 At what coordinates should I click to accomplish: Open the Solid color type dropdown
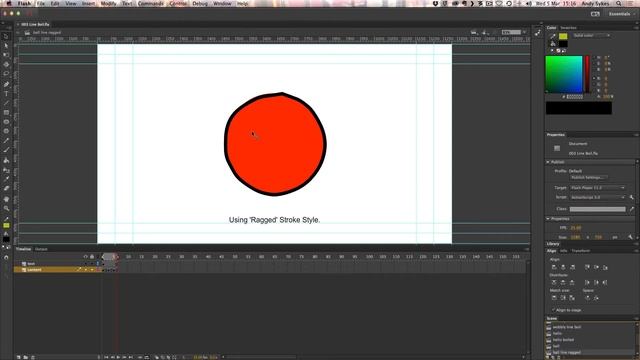pyautogui.click(x=591, y=36)
